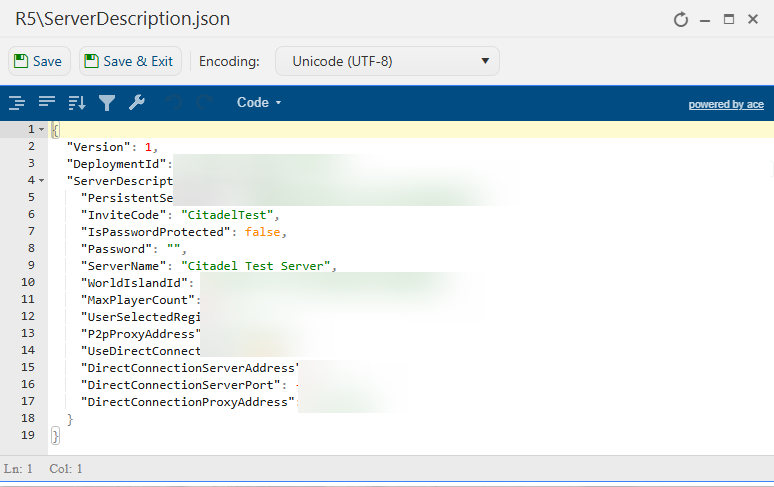Collapse the fold arrow on line 1
Viewport: 774px width, 487px height.
tap(41, 130)
